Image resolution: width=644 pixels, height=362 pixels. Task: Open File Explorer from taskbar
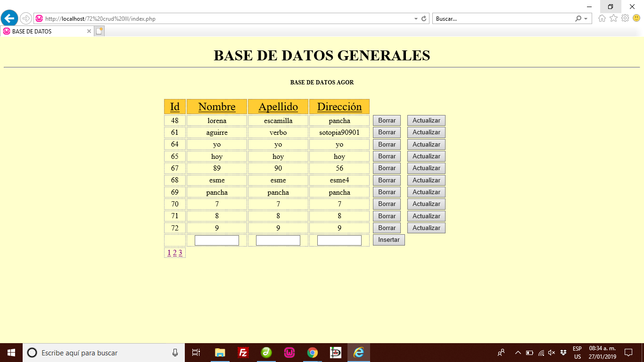click(220, 353)
